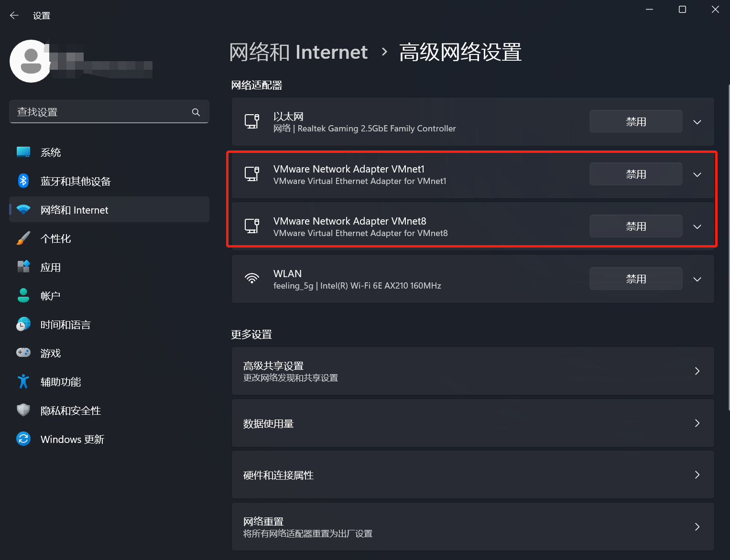Click the search magnifier icon
730x560 pixels.
(196, 112)
